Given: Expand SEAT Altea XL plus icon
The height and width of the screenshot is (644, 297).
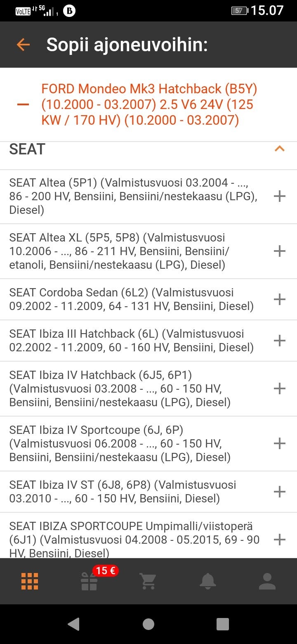Looking at the screenshot, I should click(x=279, y=251).
